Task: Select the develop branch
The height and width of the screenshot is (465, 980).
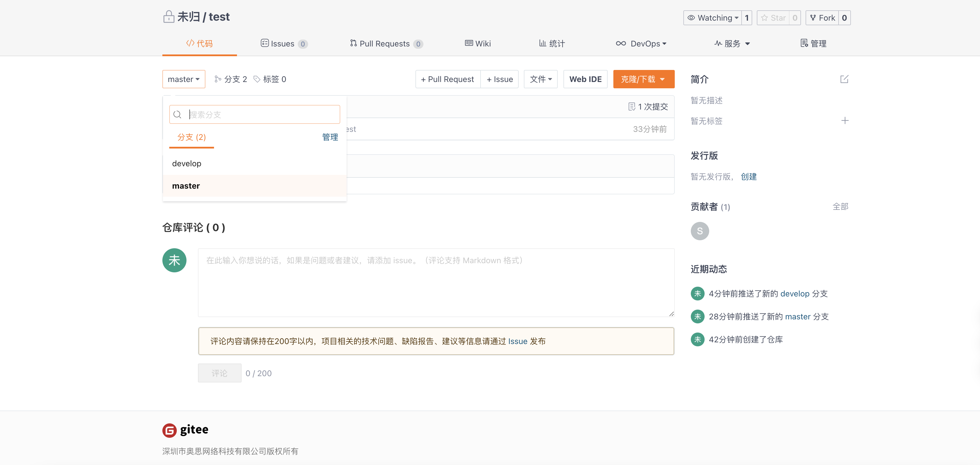Action: (x=254, y=163)
